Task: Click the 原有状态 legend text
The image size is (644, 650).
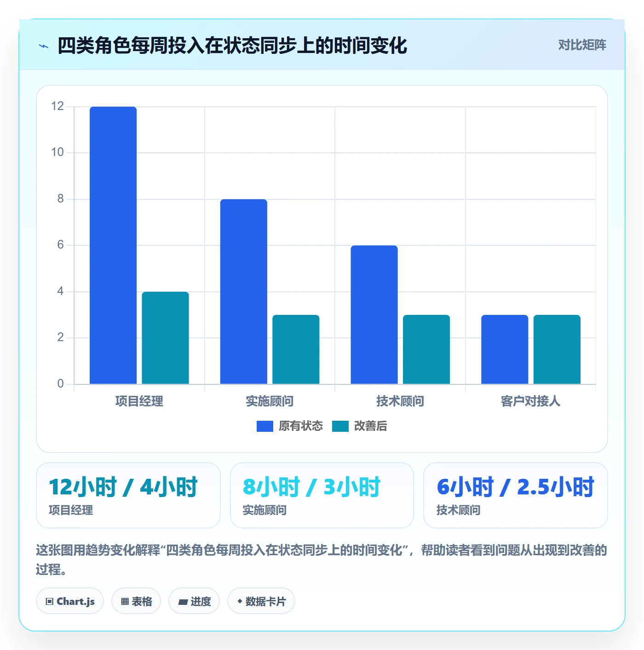Action: [301, 426]
